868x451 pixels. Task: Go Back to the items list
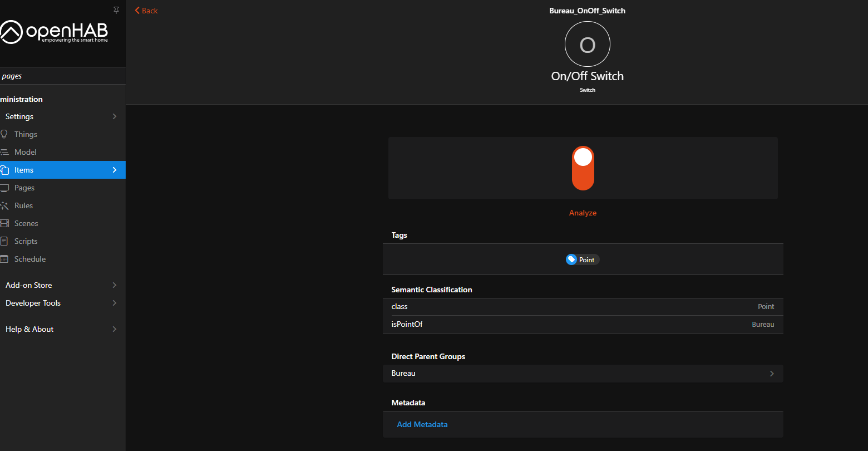click(146, 10)
